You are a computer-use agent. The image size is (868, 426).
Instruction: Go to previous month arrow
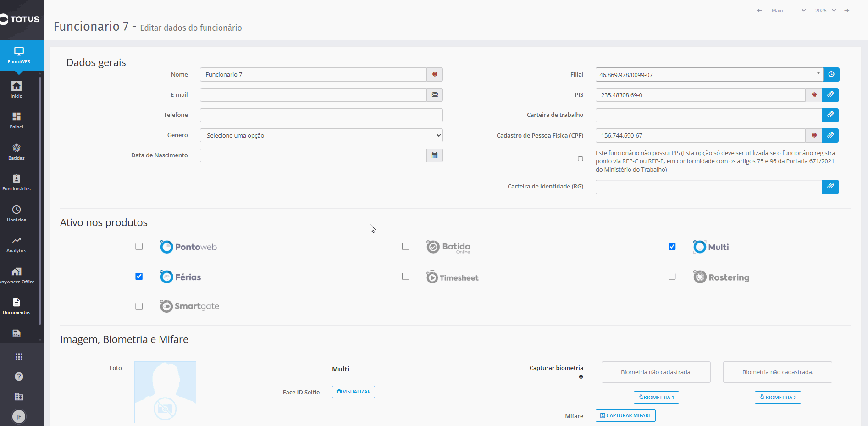coord(759,11)
